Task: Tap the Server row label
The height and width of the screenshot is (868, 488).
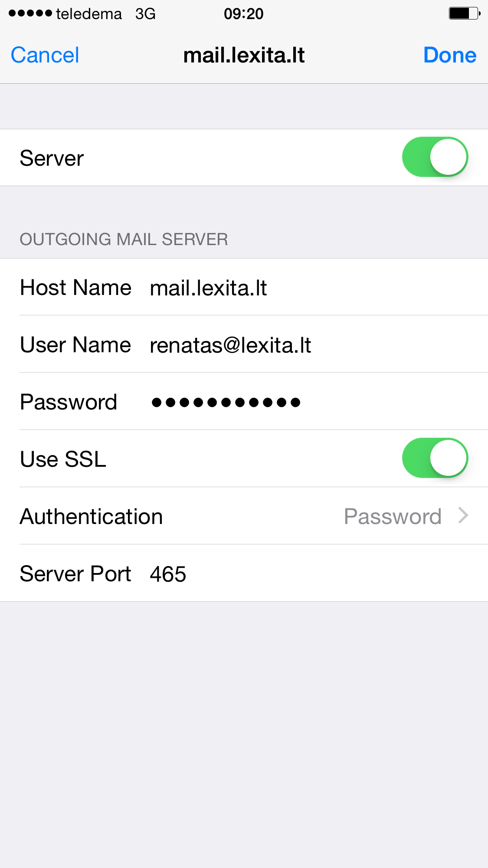Action: tap(52, 158)
